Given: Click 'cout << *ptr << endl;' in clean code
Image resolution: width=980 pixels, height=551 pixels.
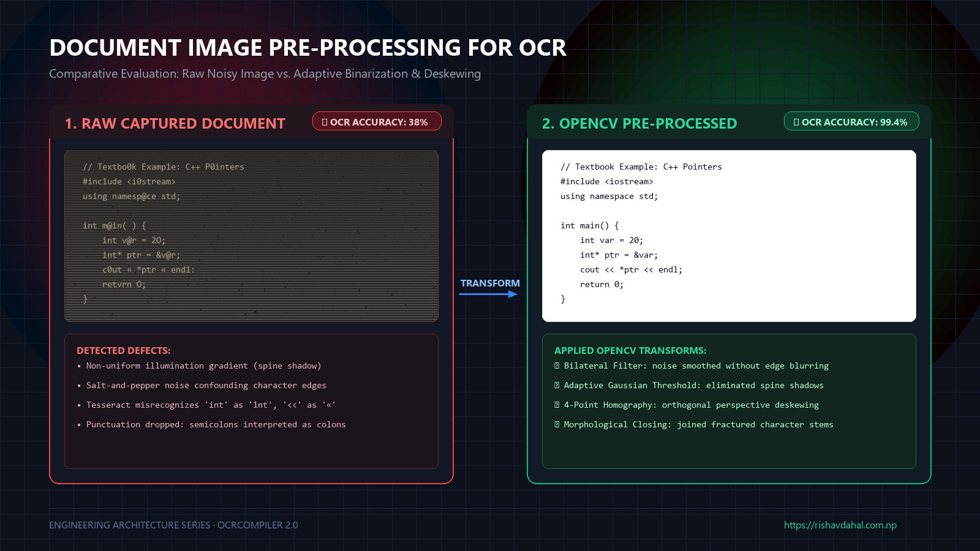Looking at the screenshot, I should [631, 269].
